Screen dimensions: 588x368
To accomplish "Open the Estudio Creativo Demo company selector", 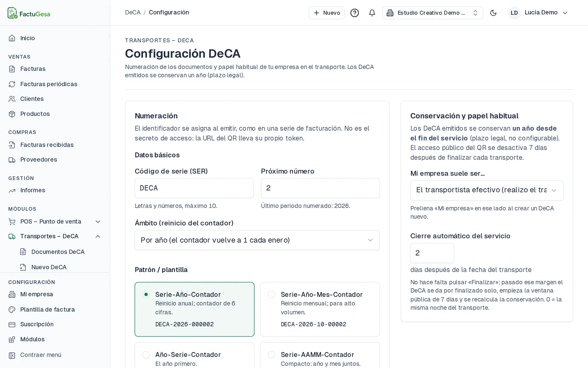I will pyautogui.click(x=432, y=13).
